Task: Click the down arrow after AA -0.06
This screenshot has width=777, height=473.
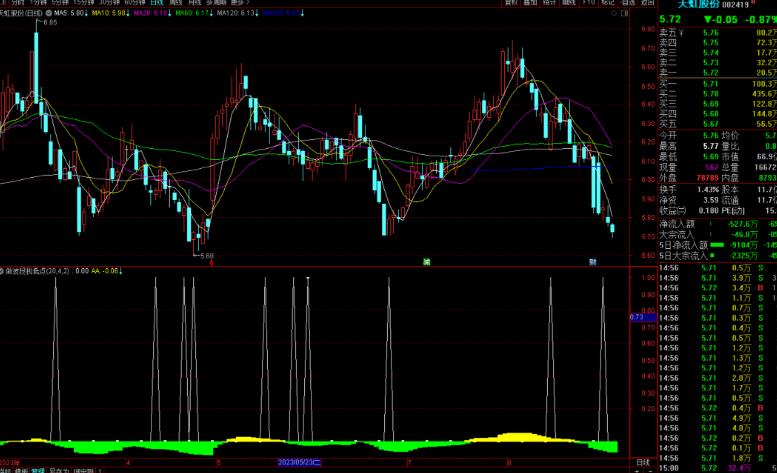Action: [x=121, y=271]
